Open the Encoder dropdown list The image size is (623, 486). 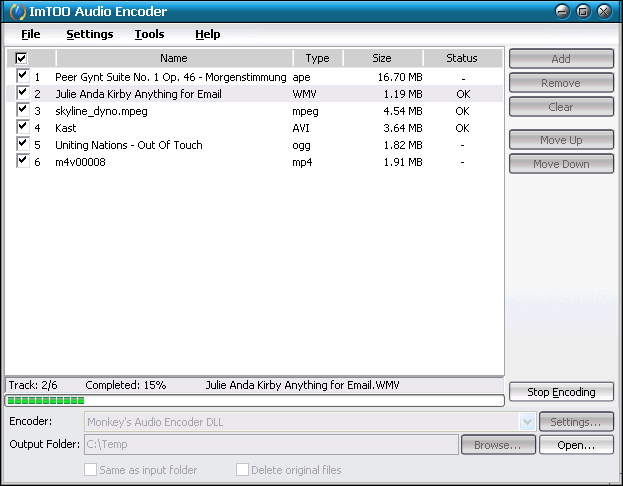click(x=527, y=422)
